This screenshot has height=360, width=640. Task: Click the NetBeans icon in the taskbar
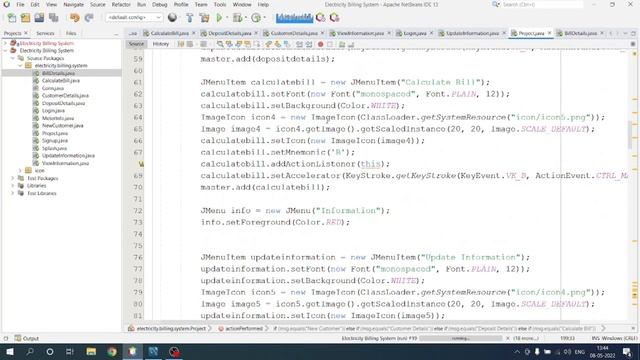[x=133, y=351]
